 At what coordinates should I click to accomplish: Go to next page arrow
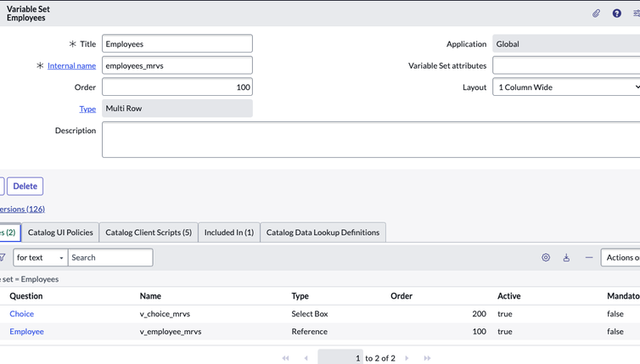click(407, 358)
